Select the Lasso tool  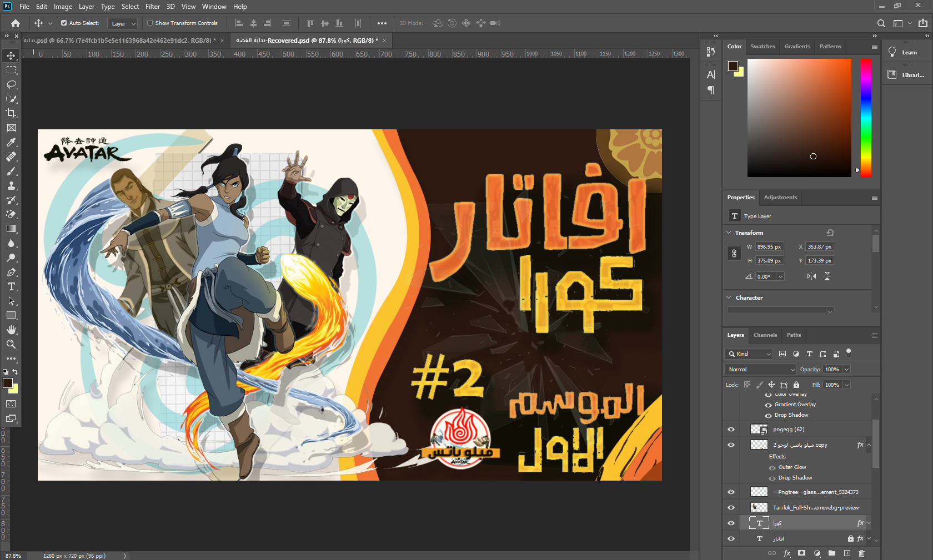11,84
